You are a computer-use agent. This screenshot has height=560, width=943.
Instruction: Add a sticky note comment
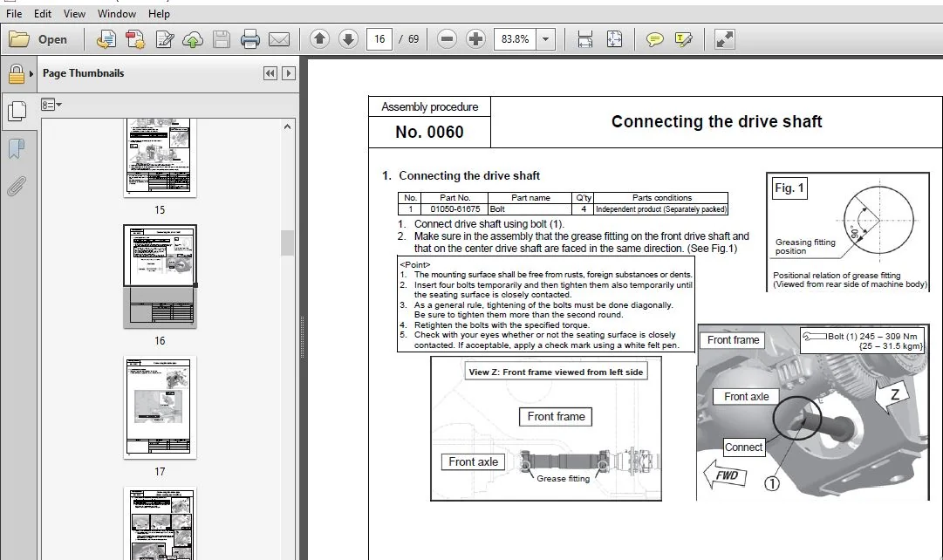click(654, 40)
